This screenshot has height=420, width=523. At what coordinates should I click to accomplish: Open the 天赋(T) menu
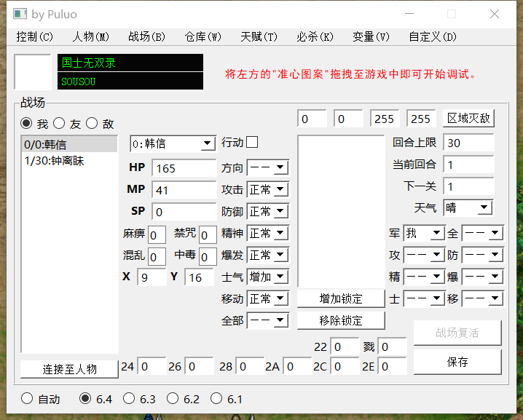259,36
